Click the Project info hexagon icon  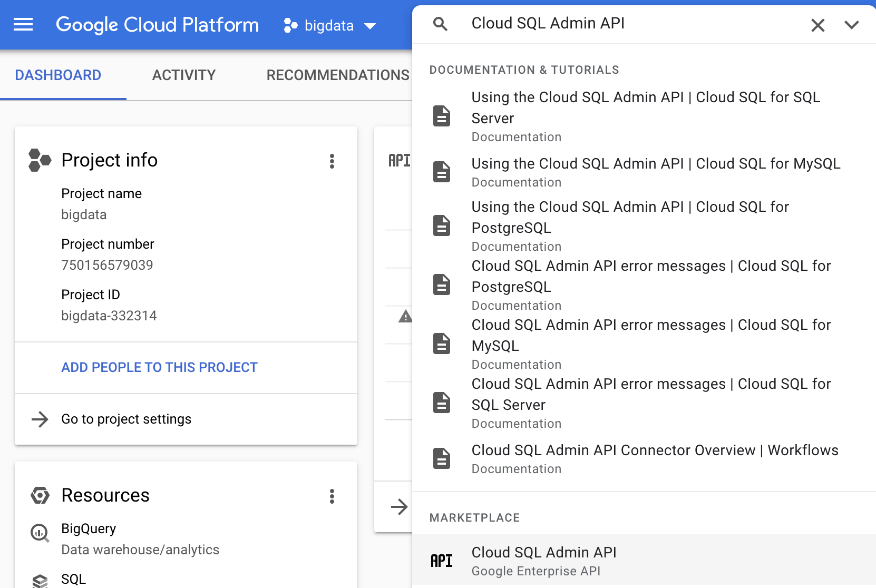point(40,160)
